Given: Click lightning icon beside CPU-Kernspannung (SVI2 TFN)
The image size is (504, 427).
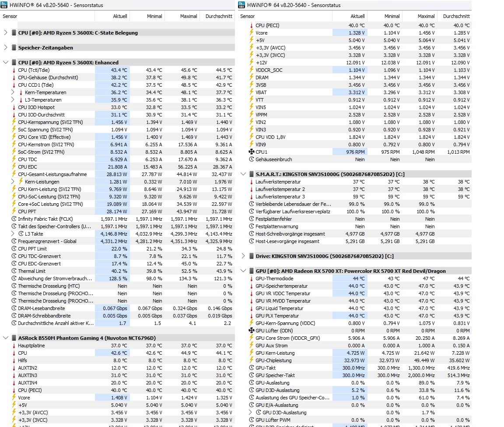Looking at the screenshot, I should click(14, 122).
